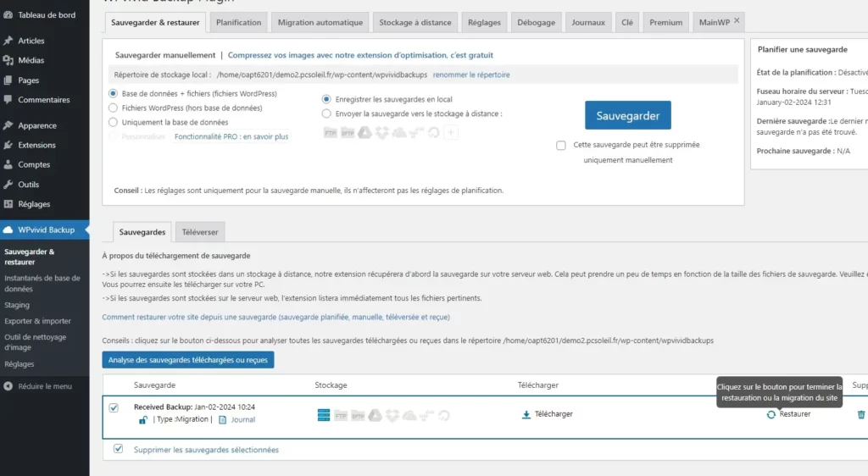
Task: Open the Outil de nettoyage d'image item
Action: 35,342
